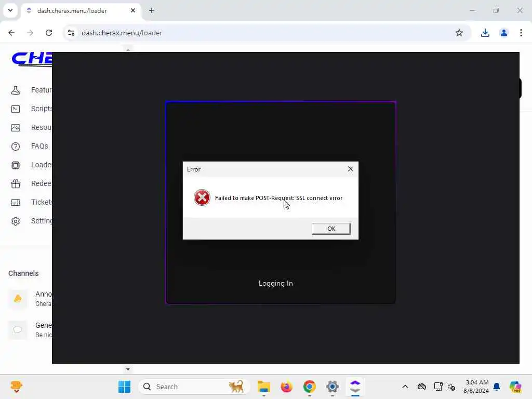Click the red error icon in the dialog
The width and height of the screenshot is (532, 399).
click(x=202, y=197)
